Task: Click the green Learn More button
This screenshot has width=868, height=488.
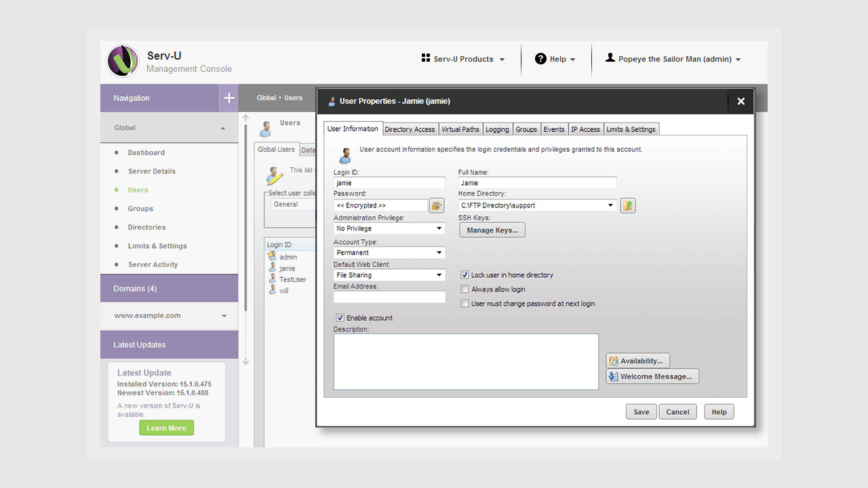Action: (167, 428)
